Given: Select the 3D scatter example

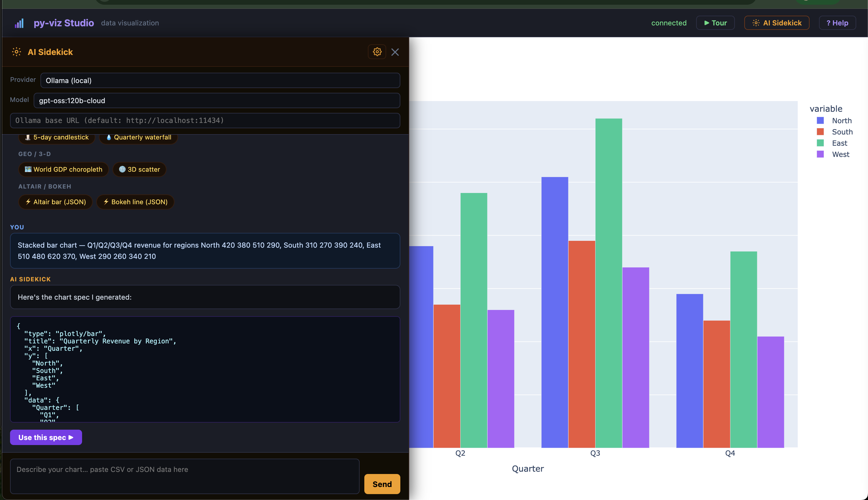Looking at the screenshot, I should point(139,169).
